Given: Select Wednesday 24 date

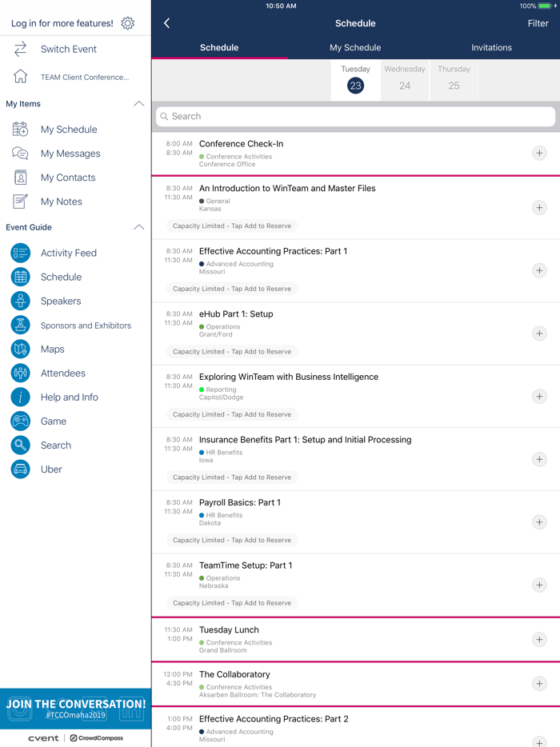Looking at the screenshot, I should [405, 79].
